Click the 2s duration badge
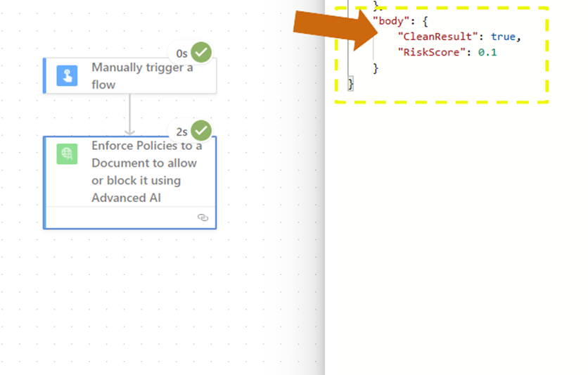Viewport: 588px width, 375px height. point(181,132)
